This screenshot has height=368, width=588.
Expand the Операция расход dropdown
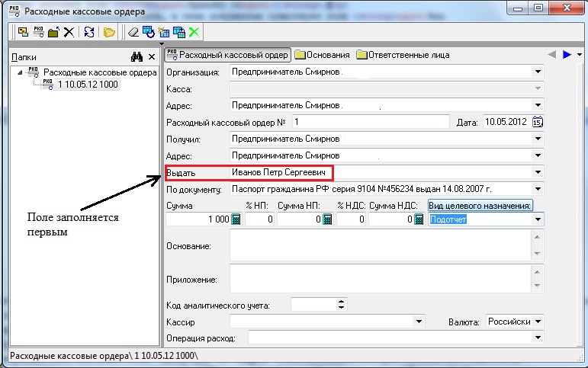[x=538, y=338]
